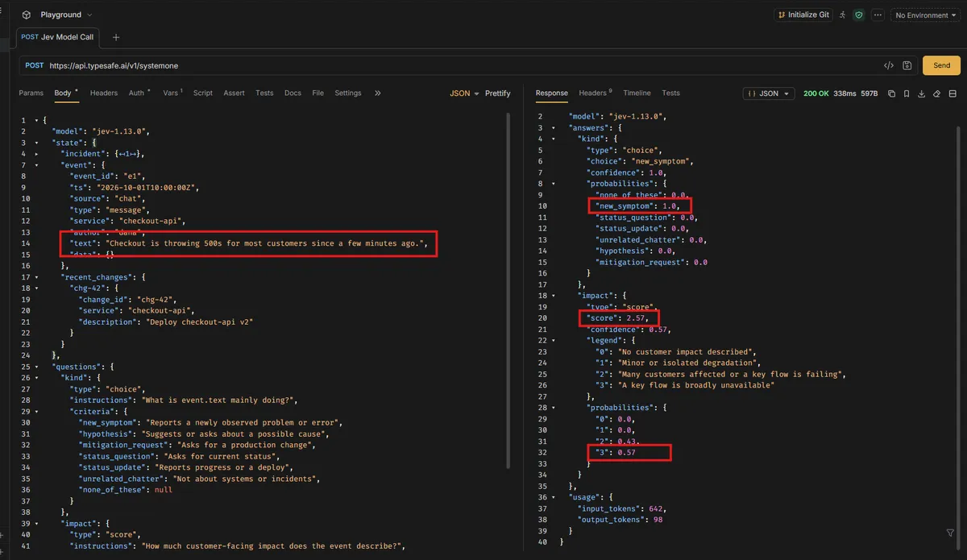This screenshot has width=967, height=560.
Task: Click the green shield icon
Action: (859, 15)
